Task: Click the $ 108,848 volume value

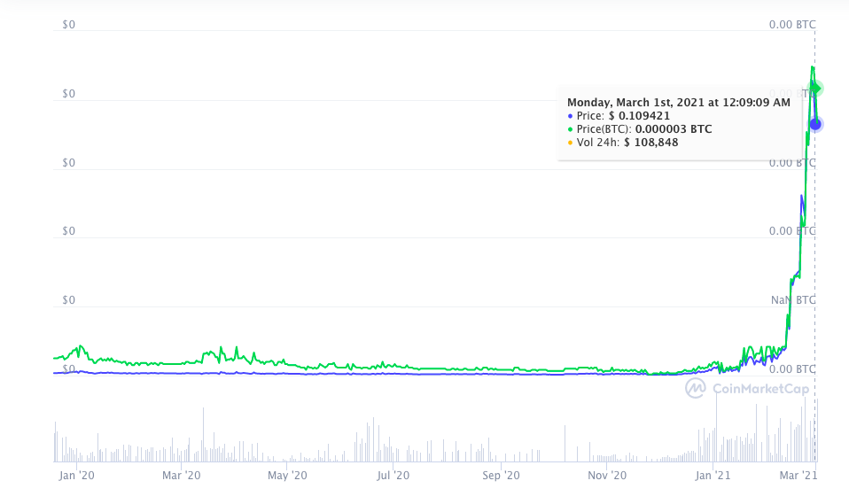Action: (x=649, y=143)
